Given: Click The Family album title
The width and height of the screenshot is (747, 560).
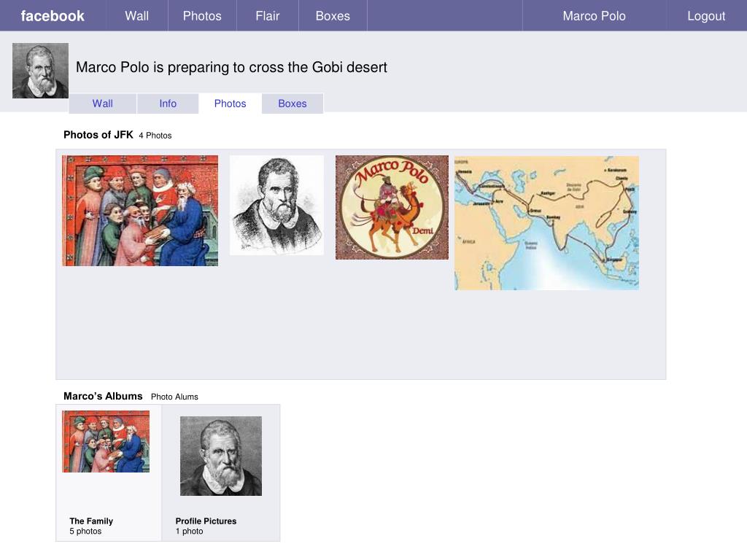Looking at the screenshot, I should pos(91,521).
